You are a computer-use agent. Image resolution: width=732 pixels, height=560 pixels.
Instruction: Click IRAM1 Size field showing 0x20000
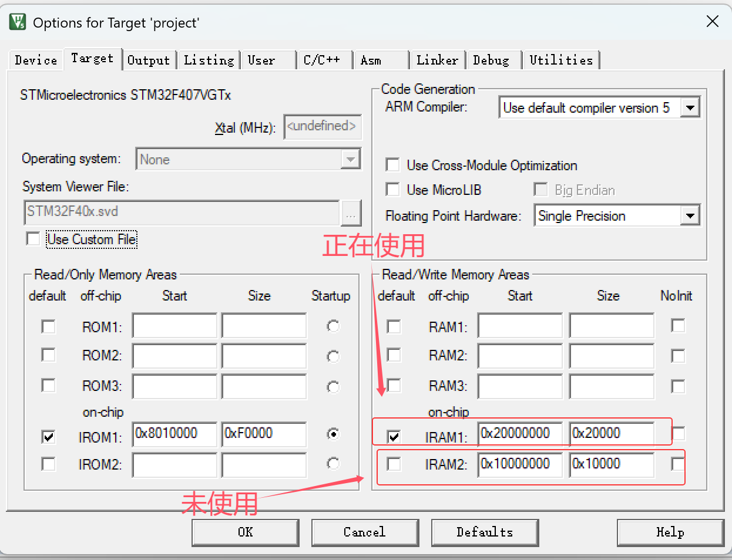point(612,434)
